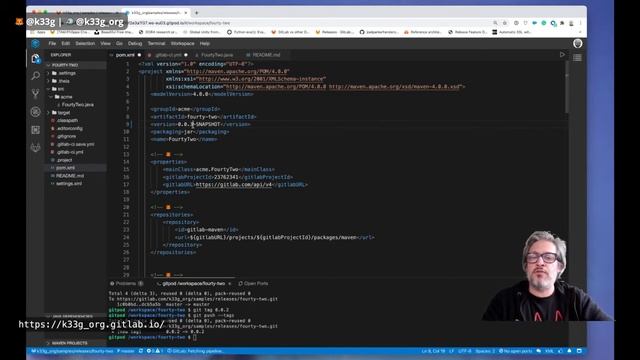Open the Debug menu
This screenshot has width=640, height=360.
point(135,44)
